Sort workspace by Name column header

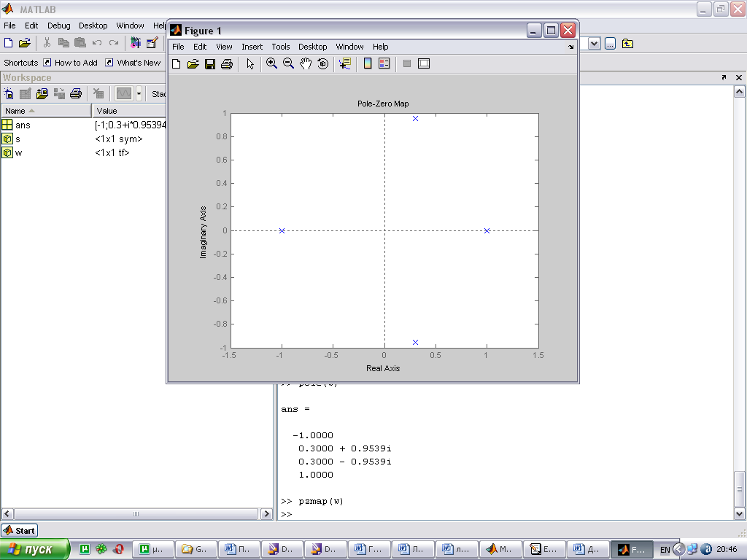coord(46,111)
